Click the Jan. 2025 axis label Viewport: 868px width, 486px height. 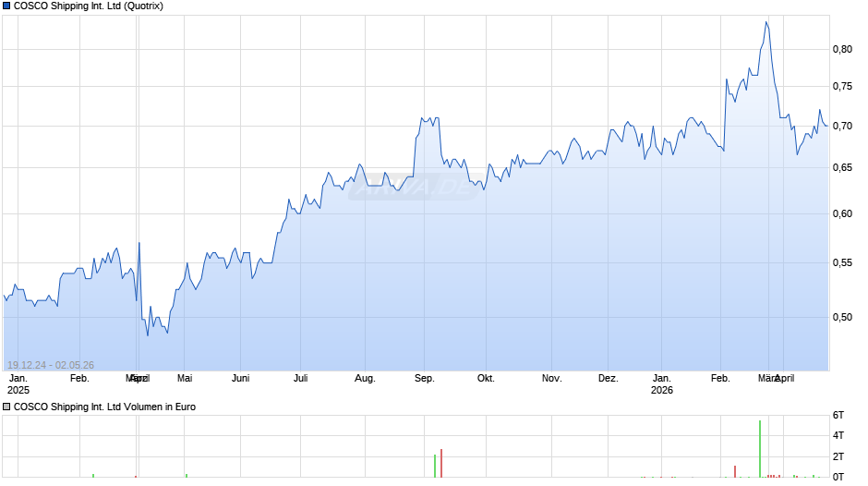coord(18,384)
